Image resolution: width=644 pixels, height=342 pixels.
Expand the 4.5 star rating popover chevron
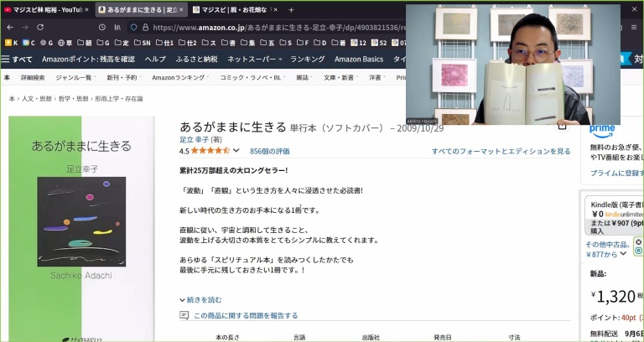pyautogui.click(x=236, y=151)
